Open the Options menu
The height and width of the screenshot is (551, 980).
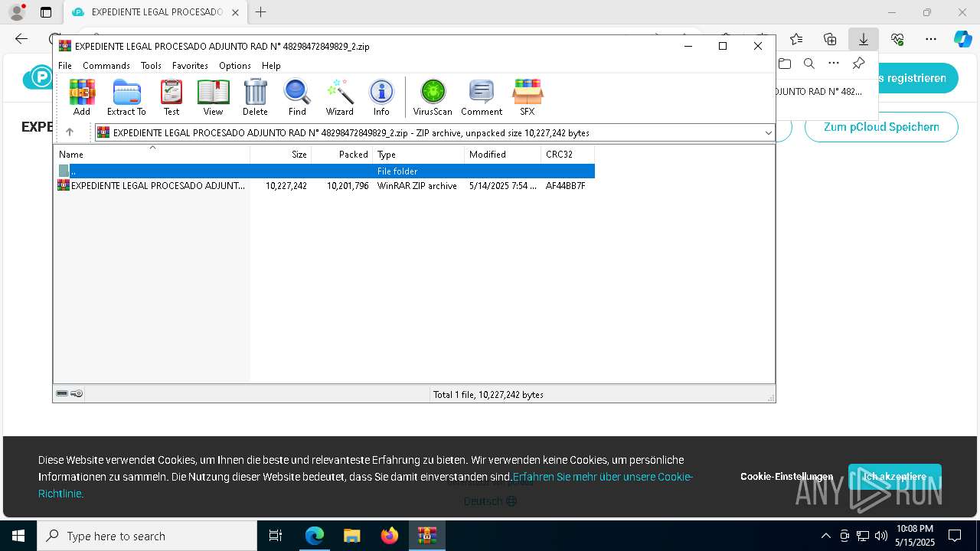click(x=235, y=66)
